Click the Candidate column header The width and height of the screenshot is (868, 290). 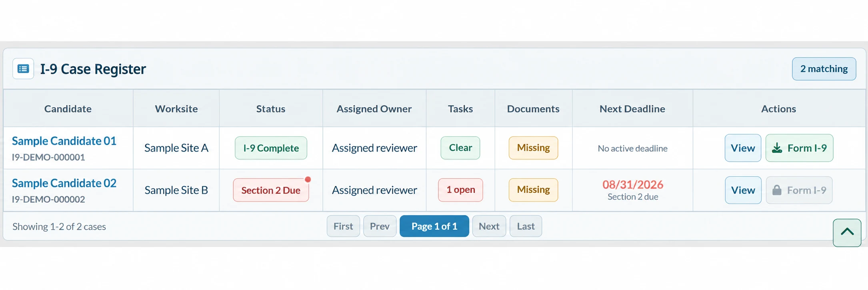[x=68, y=108]
